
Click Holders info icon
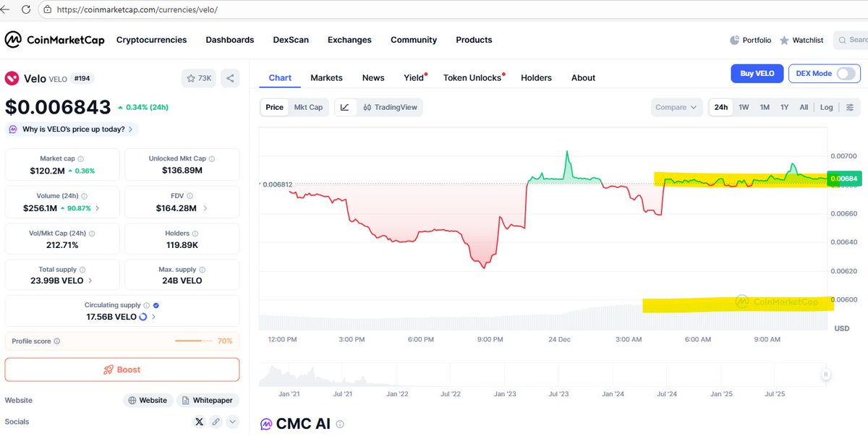(195, 234)
